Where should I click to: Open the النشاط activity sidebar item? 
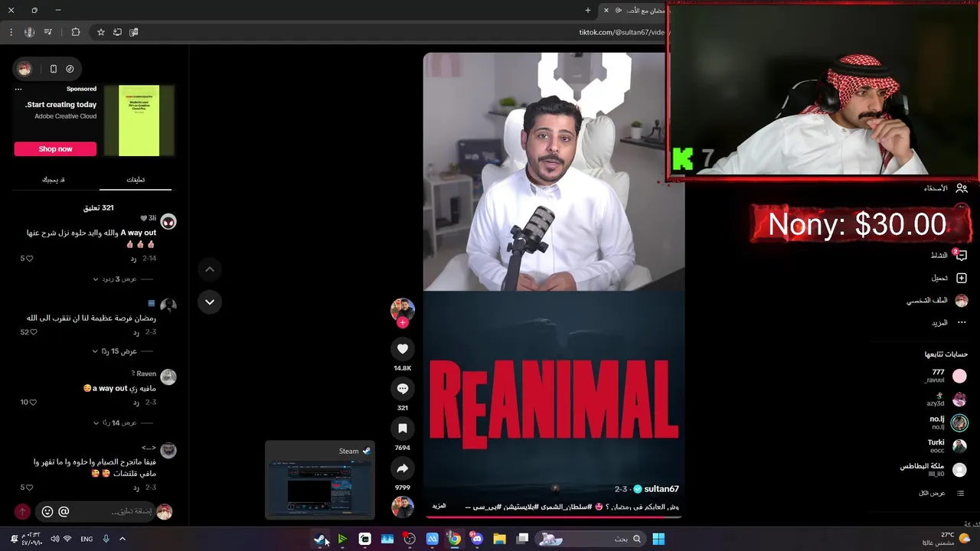point(949,256)
